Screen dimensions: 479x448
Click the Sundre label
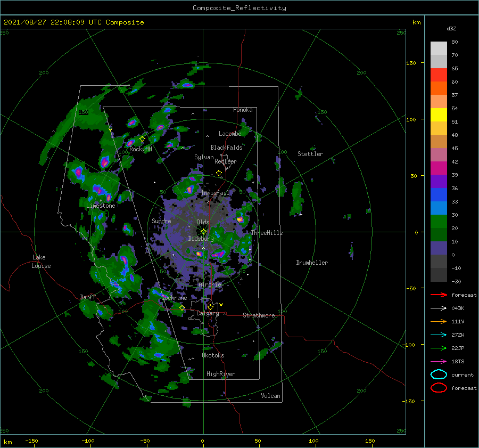tap(161, 221)
